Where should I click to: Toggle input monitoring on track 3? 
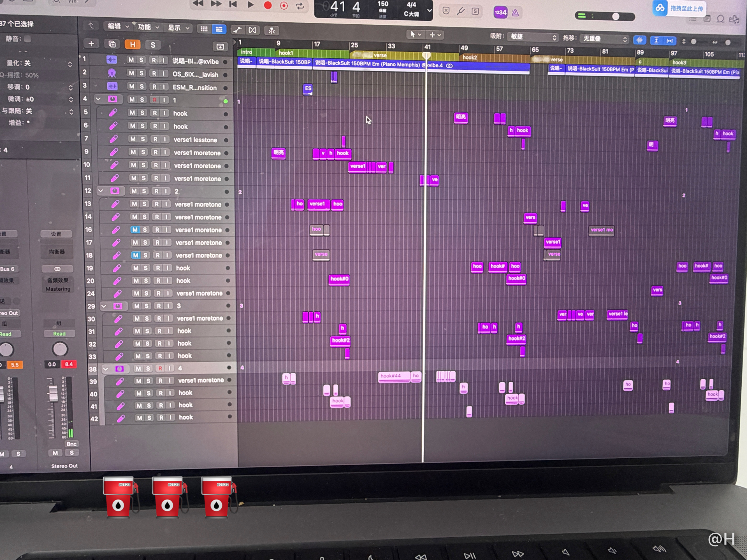click(164, 87)
